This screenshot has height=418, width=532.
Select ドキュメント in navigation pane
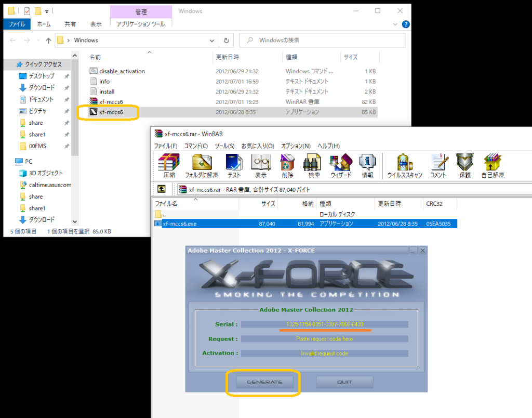[37, 99]
